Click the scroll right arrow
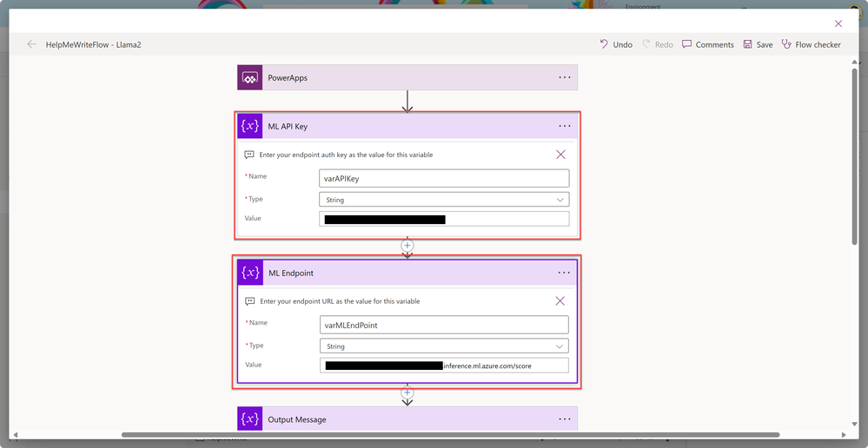This screenshot has width=868, height=448. click(x=844, y=435)
